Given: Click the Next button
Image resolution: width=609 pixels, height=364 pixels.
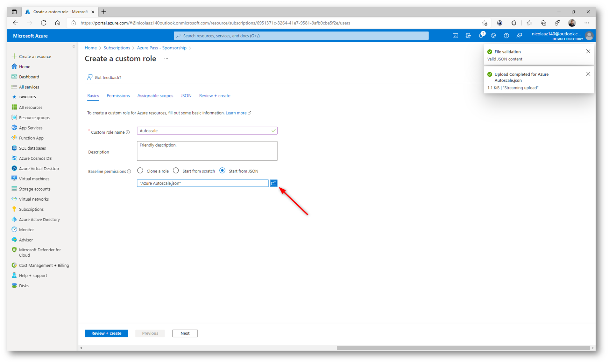Looking at the screenshot, I should (x=185, y=333).
